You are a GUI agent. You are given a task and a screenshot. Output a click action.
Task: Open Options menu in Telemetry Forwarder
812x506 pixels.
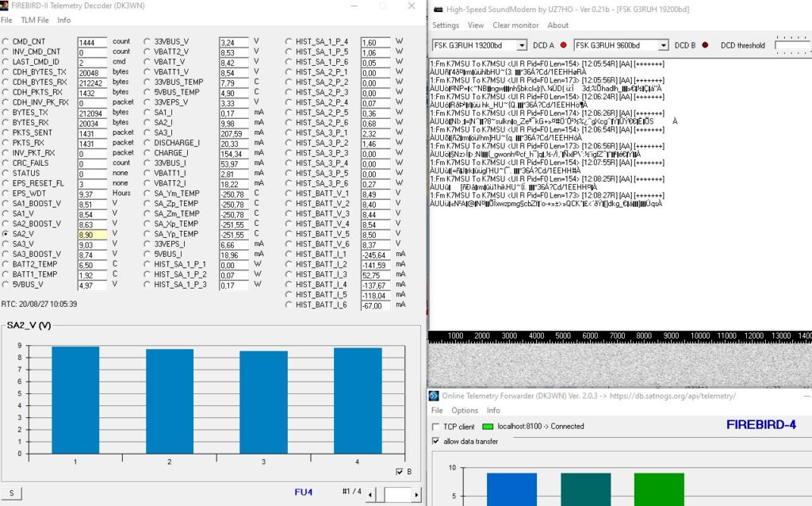[465, 411]
